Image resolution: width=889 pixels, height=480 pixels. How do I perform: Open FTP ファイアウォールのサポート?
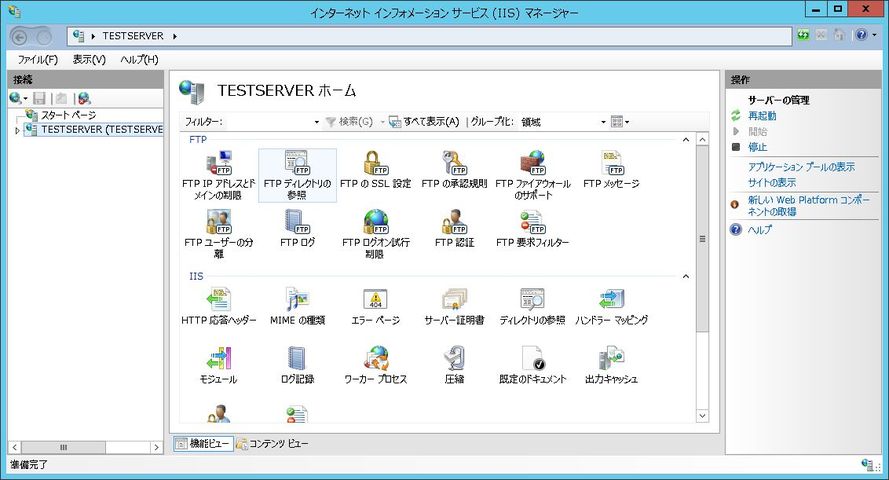pos(533,175)
